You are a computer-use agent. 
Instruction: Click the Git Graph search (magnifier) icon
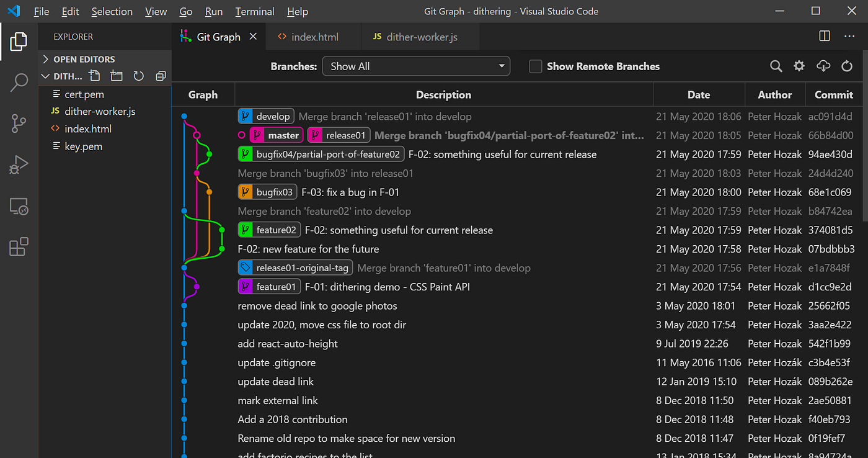click(x=776, y=66)
